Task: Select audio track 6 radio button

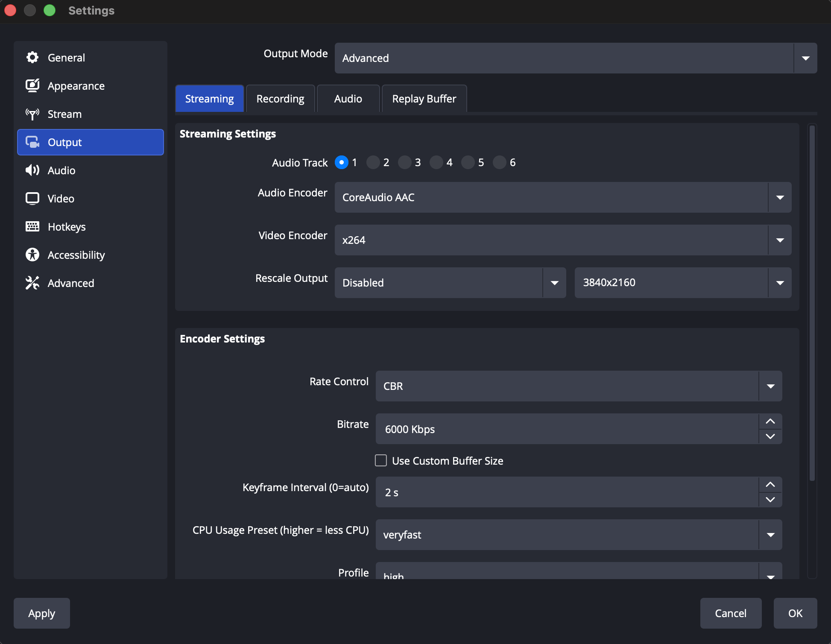Action: pos(500,162)
